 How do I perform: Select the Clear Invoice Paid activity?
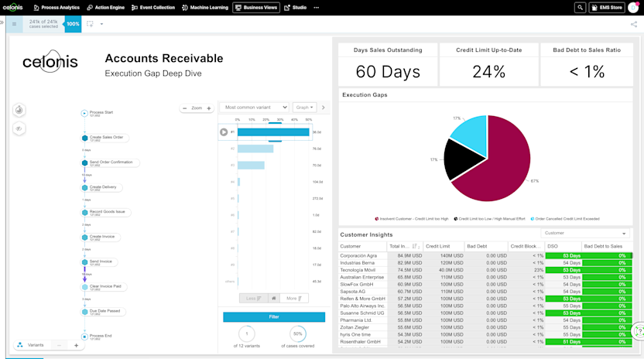pyautogui.click(x=104, y=287)
